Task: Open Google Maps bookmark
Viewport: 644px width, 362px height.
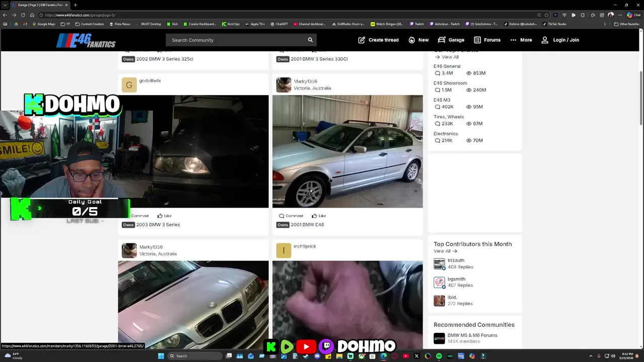Action: [43, 24]
